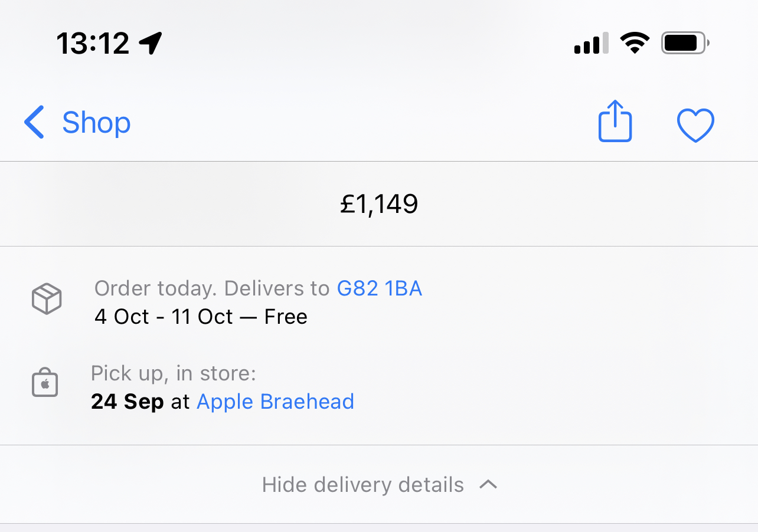Tap the location arrow in status bar
The width and height of the screenshot is (758, 532).
pyautogui.click(x=151, y=43)
